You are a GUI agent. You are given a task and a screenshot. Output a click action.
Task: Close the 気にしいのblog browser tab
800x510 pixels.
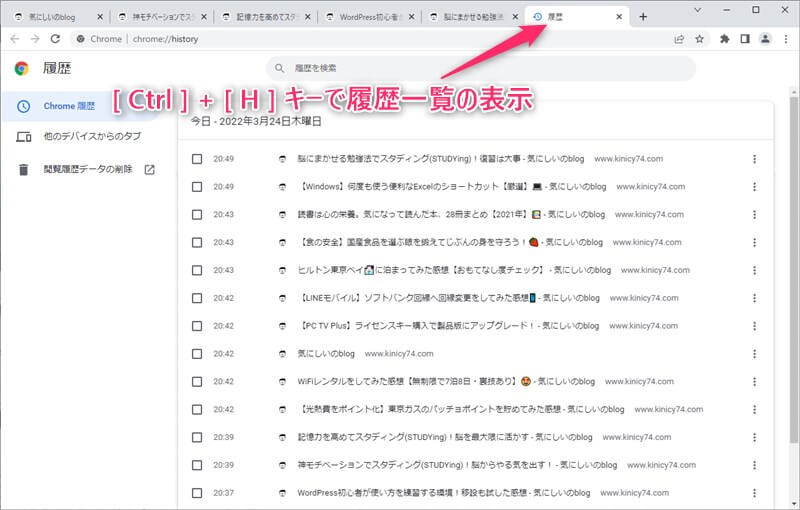99,17
